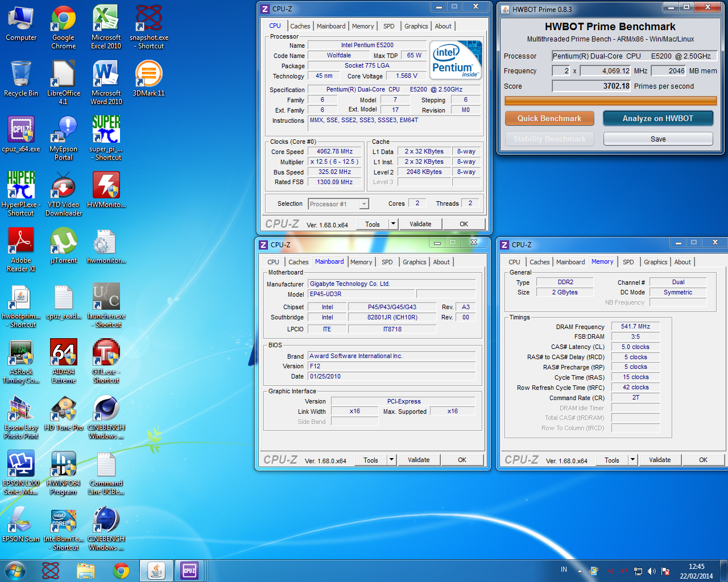Click DRAM Frequency value 541.7 MHz

click(635, 327)
